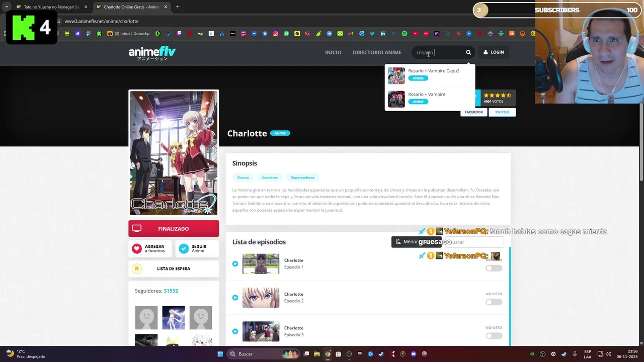Go to INICIO in the site menu

coord(333,52)
